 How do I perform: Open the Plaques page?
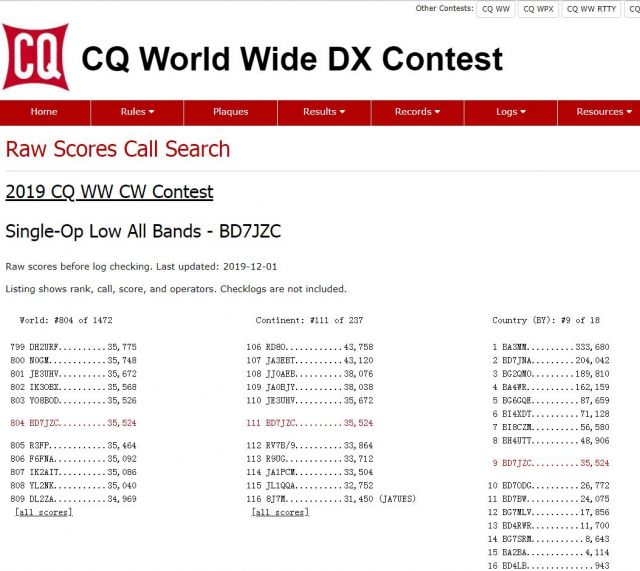(231, 112)
